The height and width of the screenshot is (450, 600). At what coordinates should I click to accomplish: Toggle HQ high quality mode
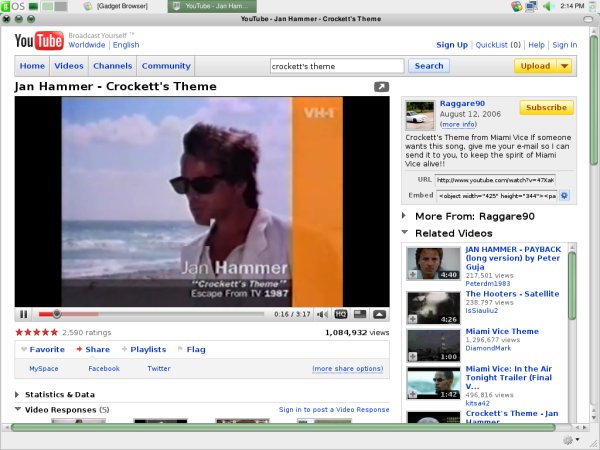pos(341,314)
